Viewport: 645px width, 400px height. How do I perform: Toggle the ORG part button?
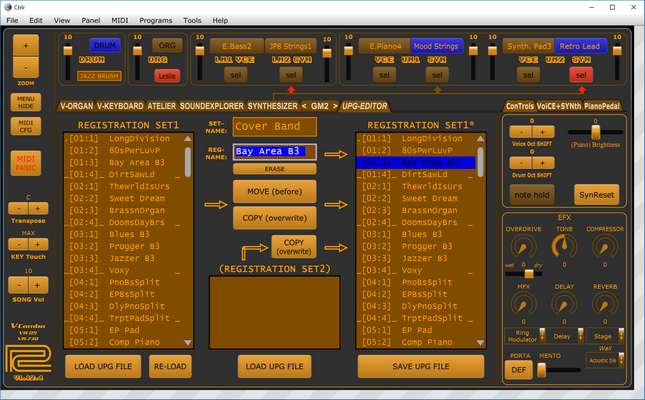(x=167, y=45)
